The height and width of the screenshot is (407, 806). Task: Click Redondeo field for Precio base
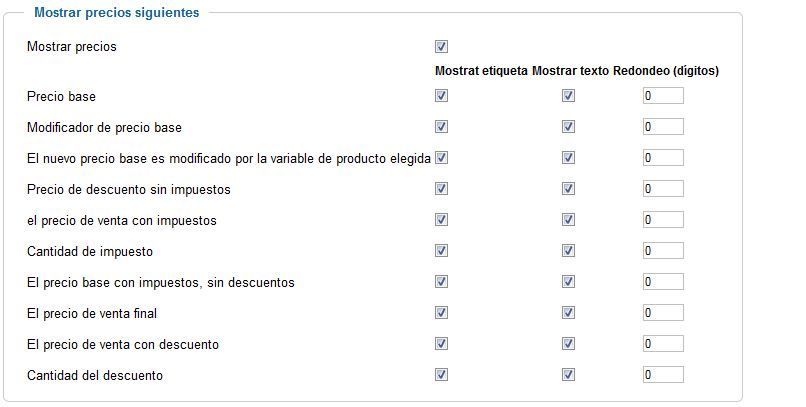tap(663, 96)
